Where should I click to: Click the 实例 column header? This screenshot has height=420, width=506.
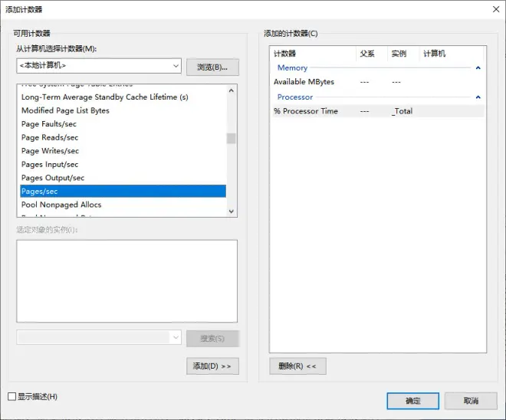pyautogui.click(x=403, y=54)
